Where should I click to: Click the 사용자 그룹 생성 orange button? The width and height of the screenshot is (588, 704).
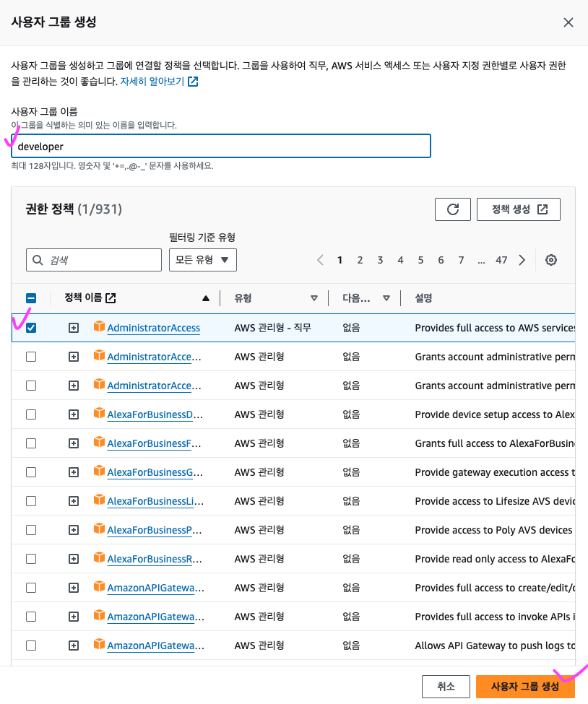coord(525,687)
